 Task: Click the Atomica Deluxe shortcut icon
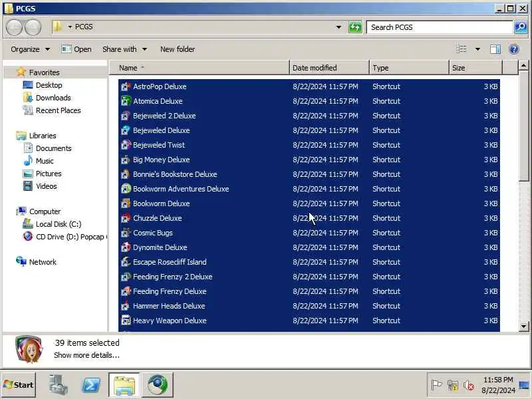(126, 101)
